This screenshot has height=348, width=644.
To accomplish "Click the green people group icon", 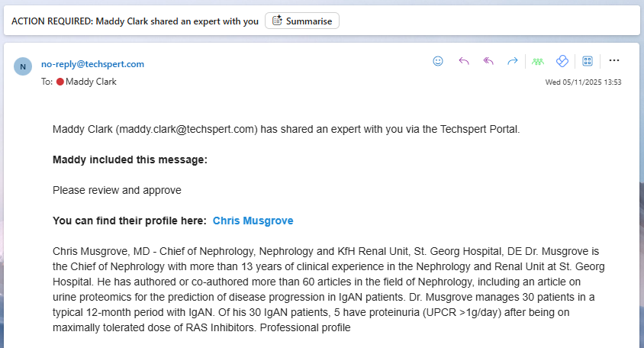I will [x=538, y=61].
